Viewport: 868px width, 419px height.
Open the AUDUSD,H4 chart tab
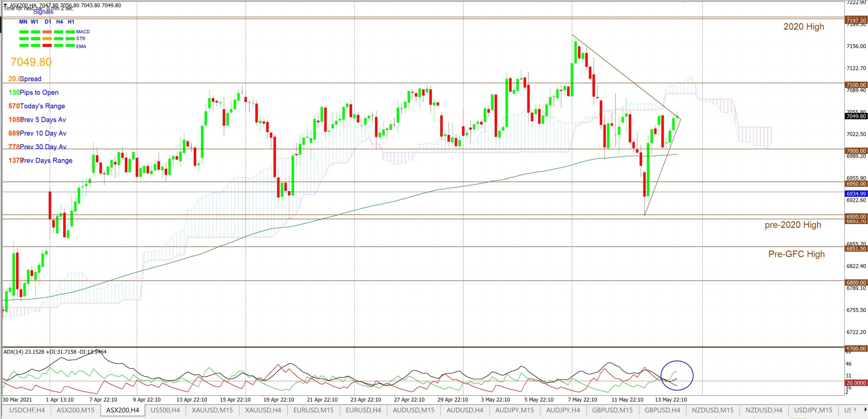[465, 410]
